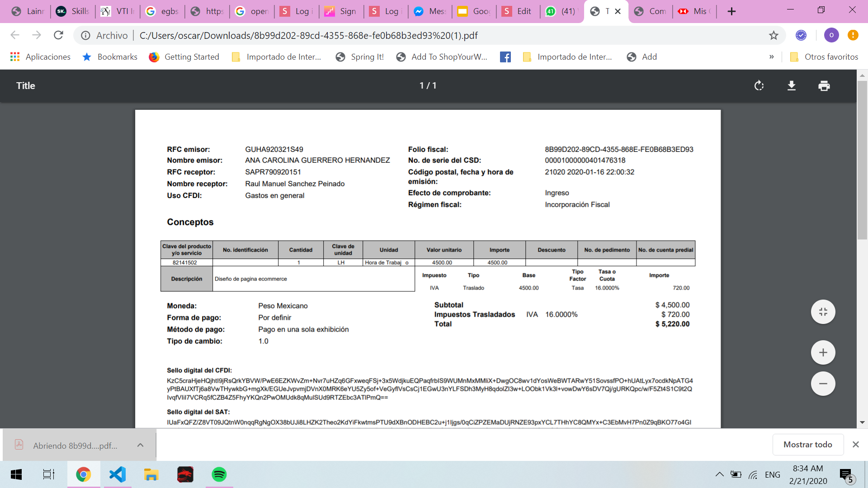The image size is (868, 488).
Task: Open Spotify from the taskbar
Action: click(x=219, y=474)
